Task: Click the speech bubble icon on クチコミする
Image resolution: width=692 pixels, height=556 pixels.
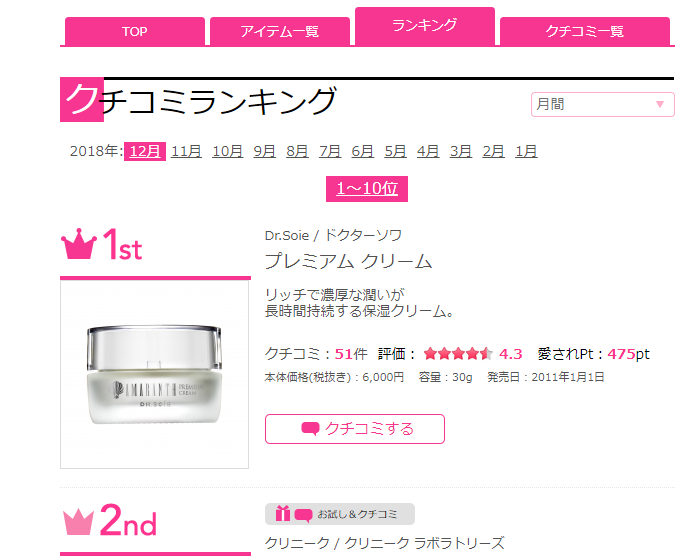Action: [x=310, y=428]
